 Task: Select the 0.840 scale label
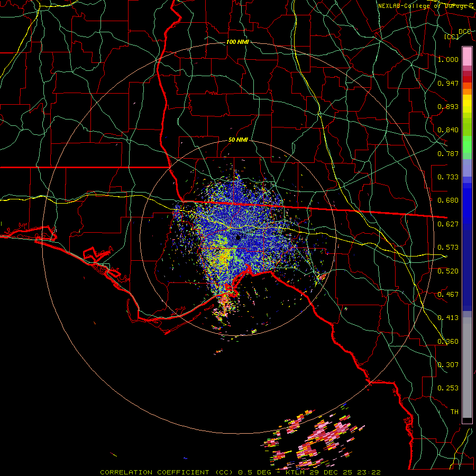pos(448,130)
